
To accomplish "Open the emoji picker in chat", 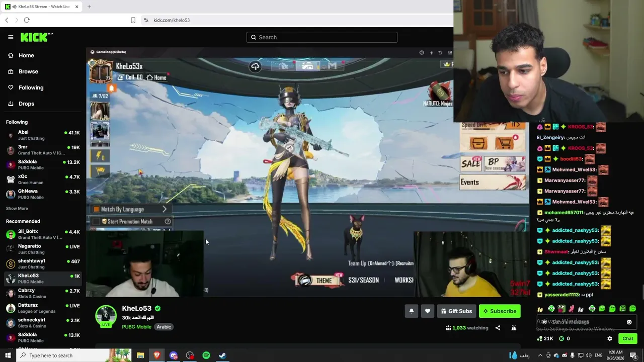I will [629, 322].
